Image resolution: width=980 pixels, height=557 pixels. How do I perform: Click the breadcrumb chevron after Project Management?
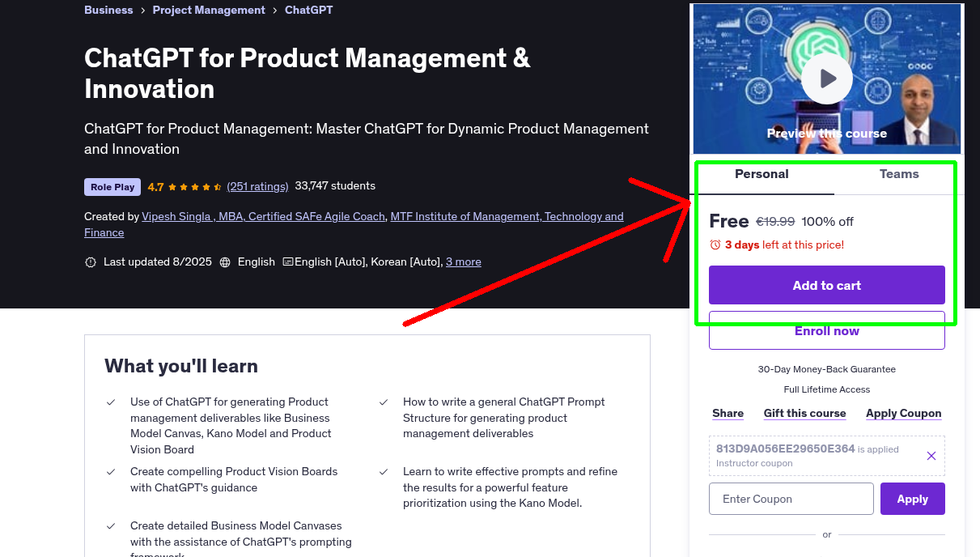[x=275, y=11]
